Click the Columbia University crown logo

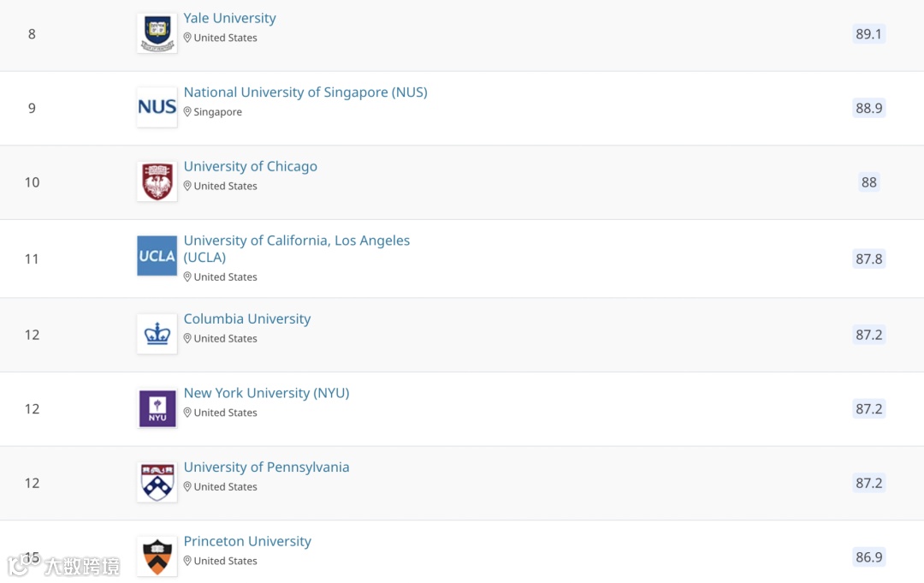pyautogui.click(x=157, y=334)
